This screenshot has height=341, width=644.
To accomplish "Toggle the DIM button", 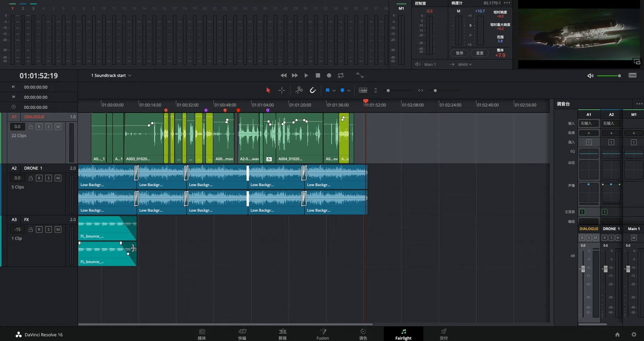I will 632,76.
